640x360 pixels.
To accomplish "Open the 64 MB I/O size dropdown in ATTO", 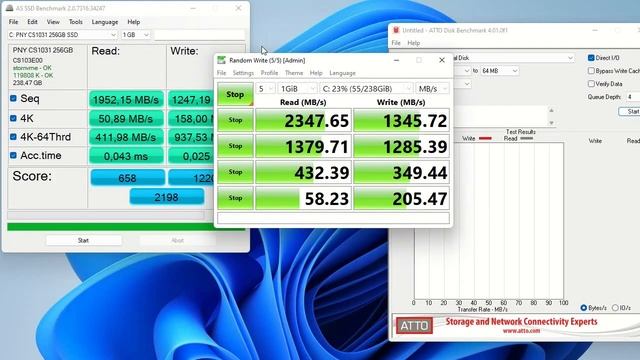I will [499, 71].
